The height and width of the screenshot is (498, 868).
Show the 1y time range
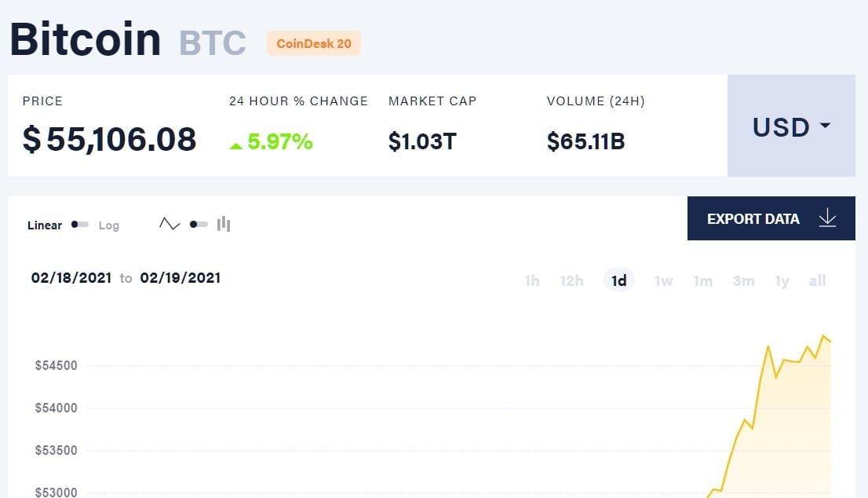click(782, 281)
